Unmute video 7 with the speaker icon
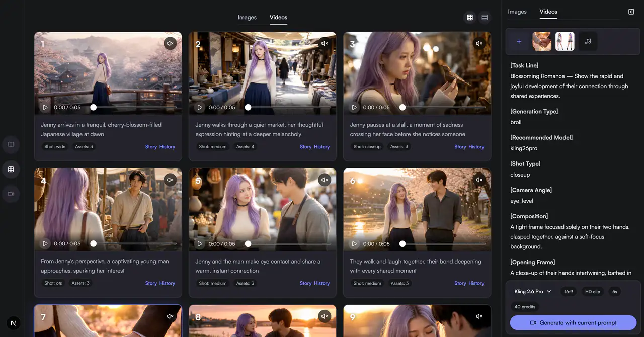 (x=170, y=316)
